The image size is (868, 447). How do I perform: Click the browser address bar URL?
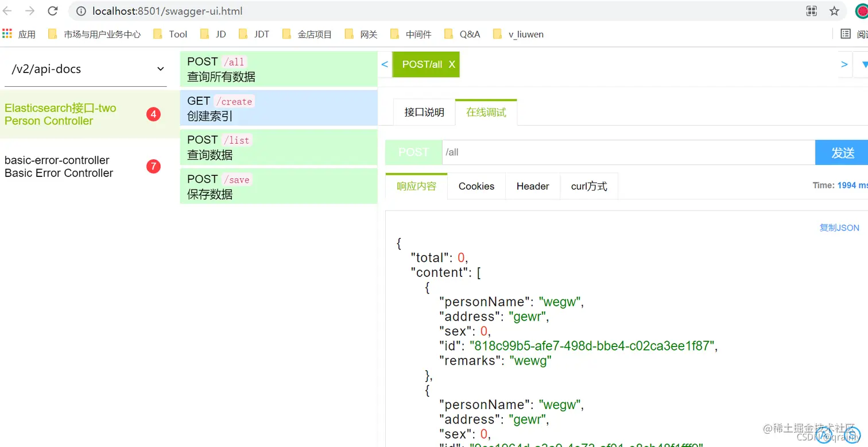pyautogui.click(x=167, y=11)
